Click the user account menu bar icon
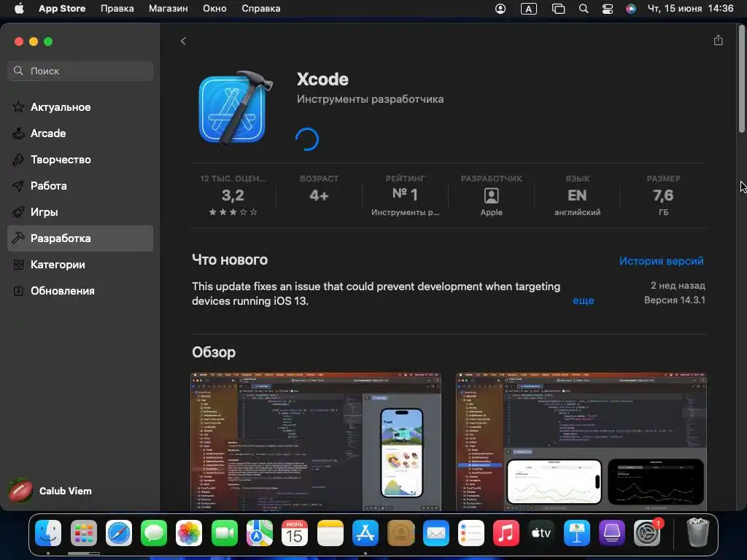747x560 pixels. pyautogui.click(x=500, y=9)
